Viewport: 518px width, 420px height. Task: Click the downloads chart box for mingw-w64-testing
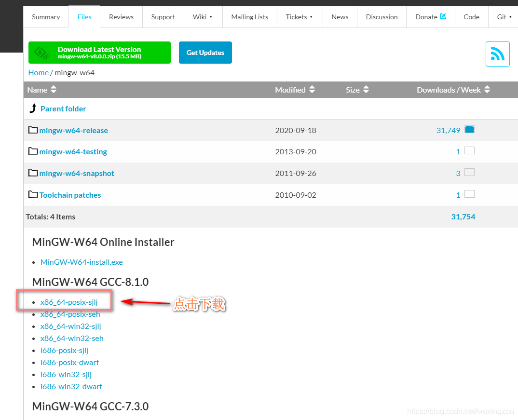[469, 150]
